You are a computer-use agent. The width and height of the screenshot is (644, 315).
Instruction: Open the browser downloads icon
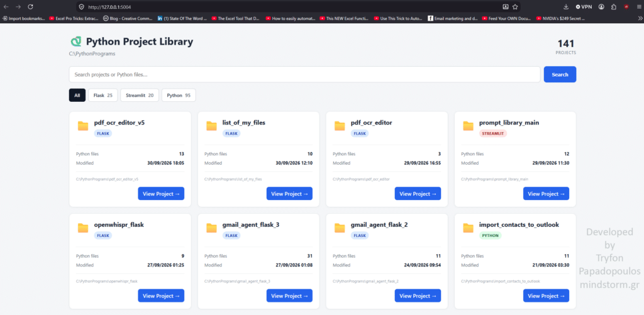(x=566, y=6)
